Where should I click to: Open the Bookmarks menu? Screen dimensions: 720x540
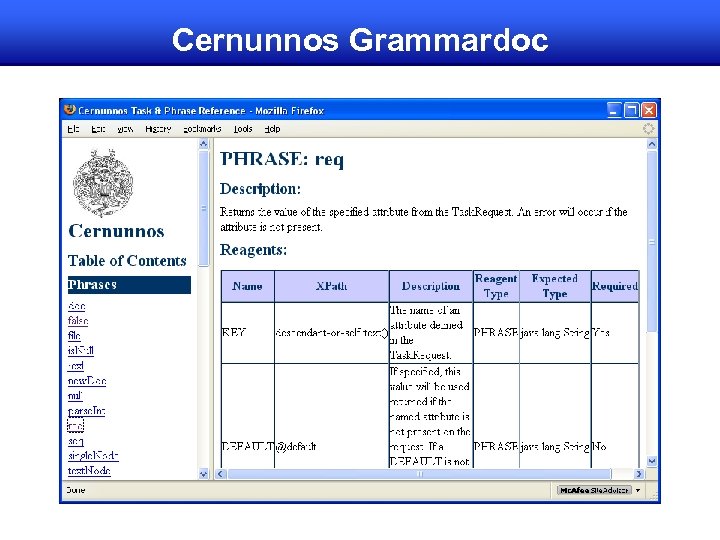point(202,129)
